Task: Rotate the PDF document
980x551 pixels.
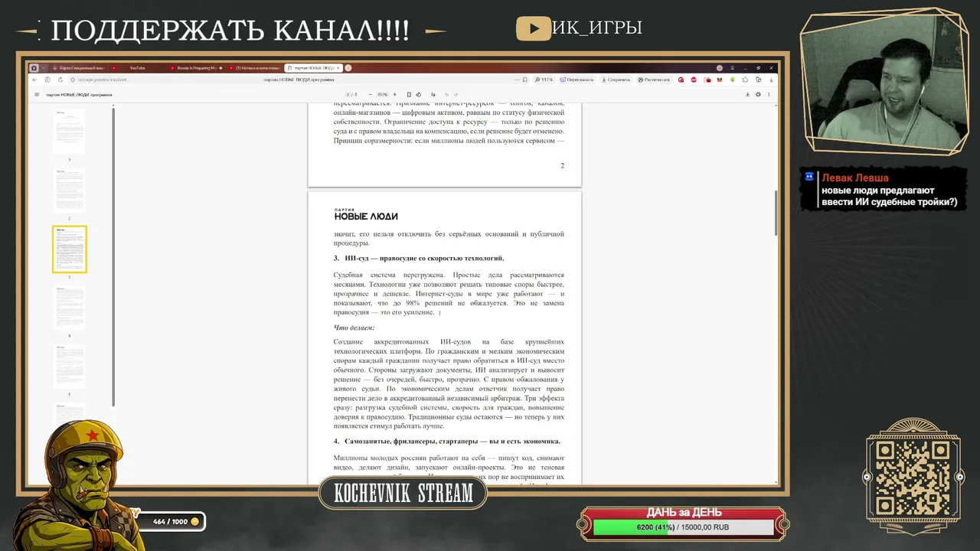Action: coord(418,95)
